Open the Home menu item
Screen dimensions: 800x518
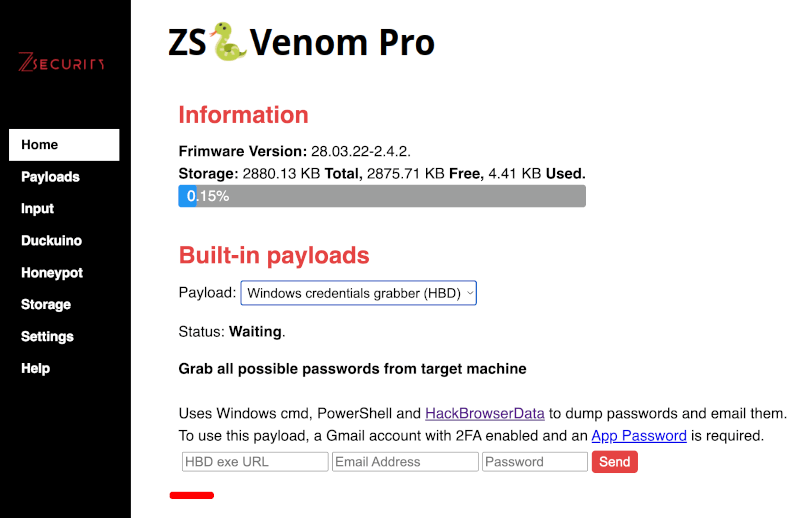coord(64,145)
